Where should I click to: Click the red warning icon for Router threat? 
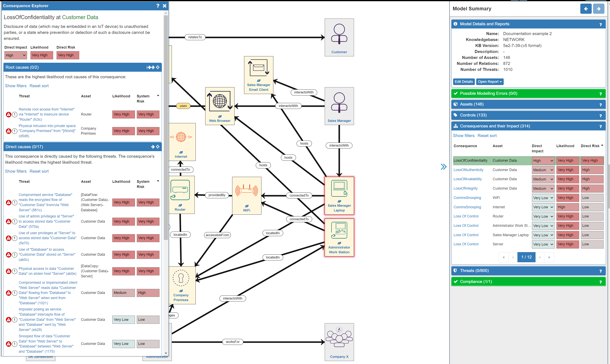coord(9,114)
